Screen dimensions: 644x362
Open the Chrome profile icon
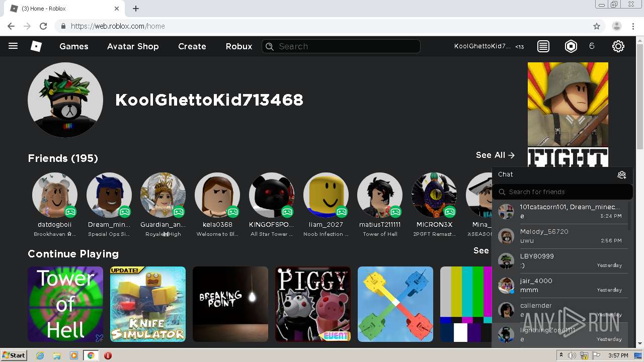click(x=617, y=26)
